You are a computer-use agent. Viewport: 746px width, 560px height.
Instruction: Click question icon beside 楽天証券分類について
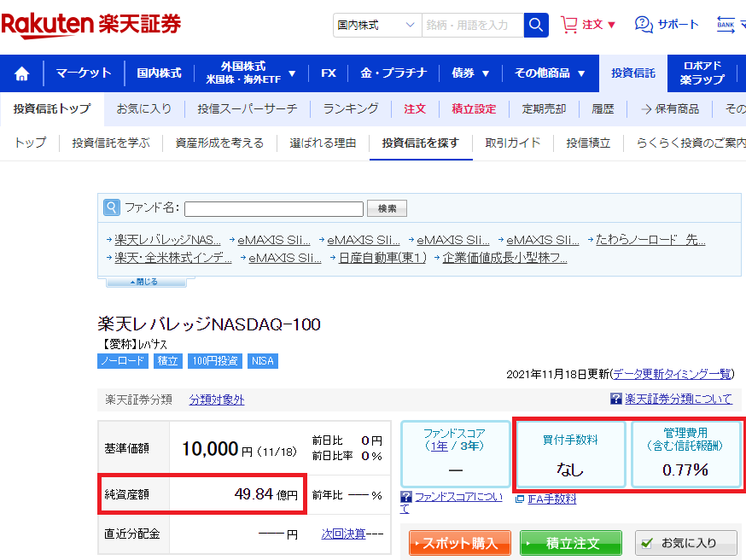click(x=615, y=399)
